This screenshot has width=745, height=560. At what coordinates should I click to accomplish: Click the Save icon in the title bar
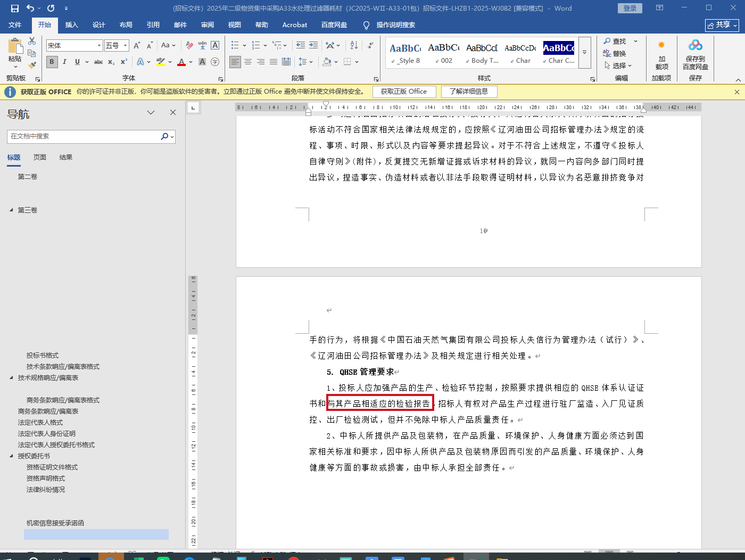coord(15,8)
